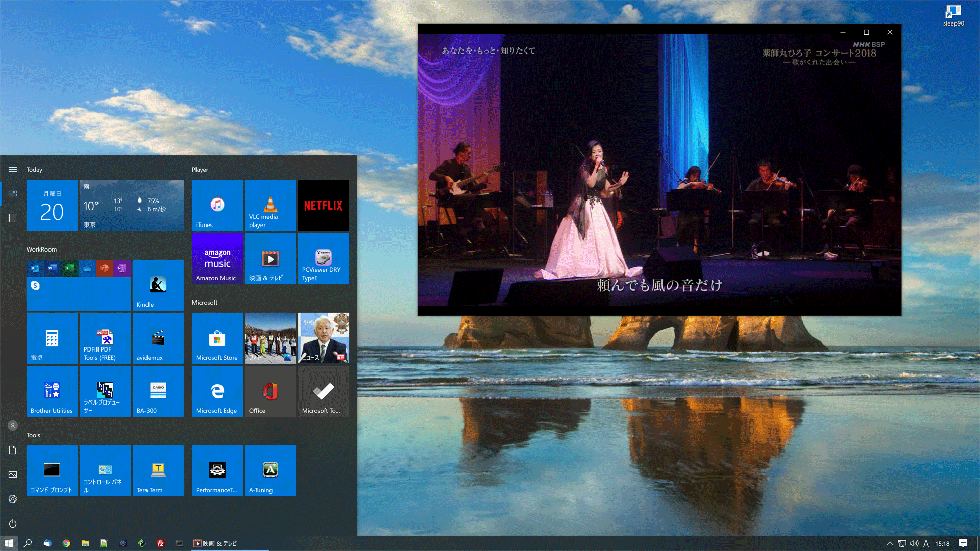Open volume control tray icon
980x551 pixels.
pyautogui.click(x=914, y=543)
